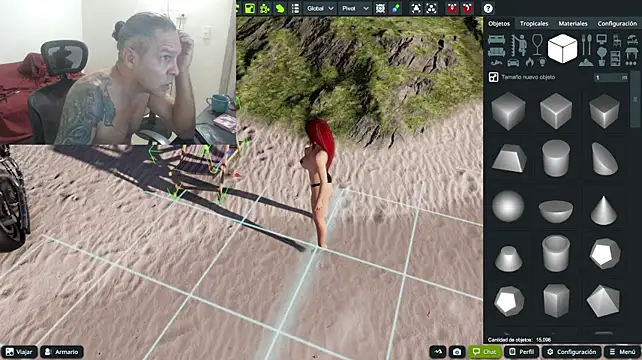Pick the pentagon-faced polyhedron on right

605,254
